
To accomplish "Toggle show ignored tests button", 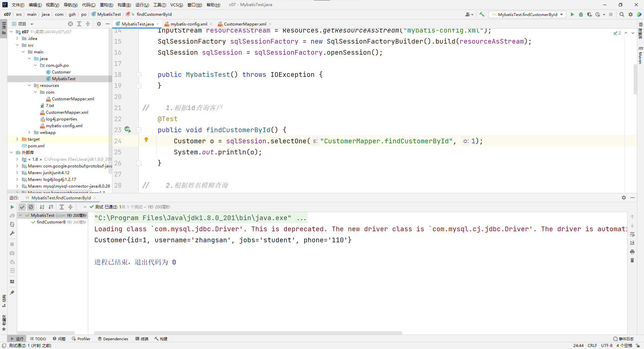I will [31, 207].
